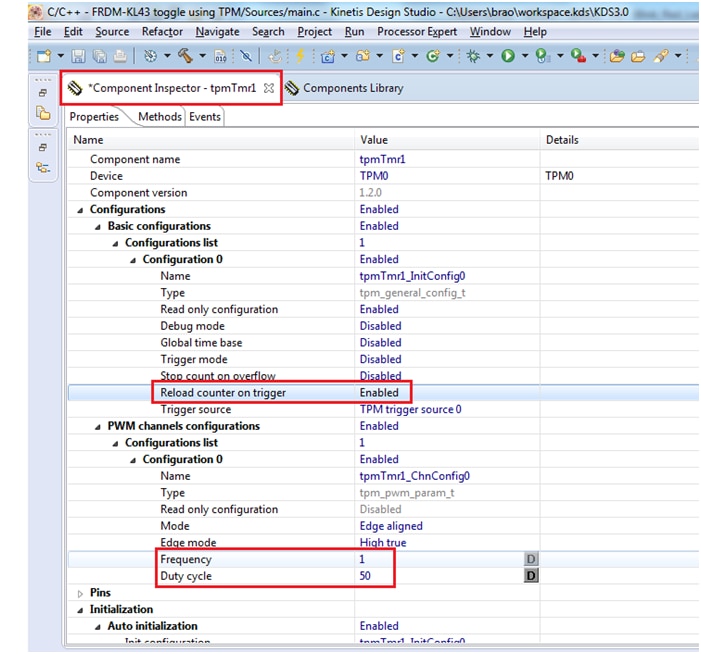Collapse the Auto initialization node

coord(98,627)
